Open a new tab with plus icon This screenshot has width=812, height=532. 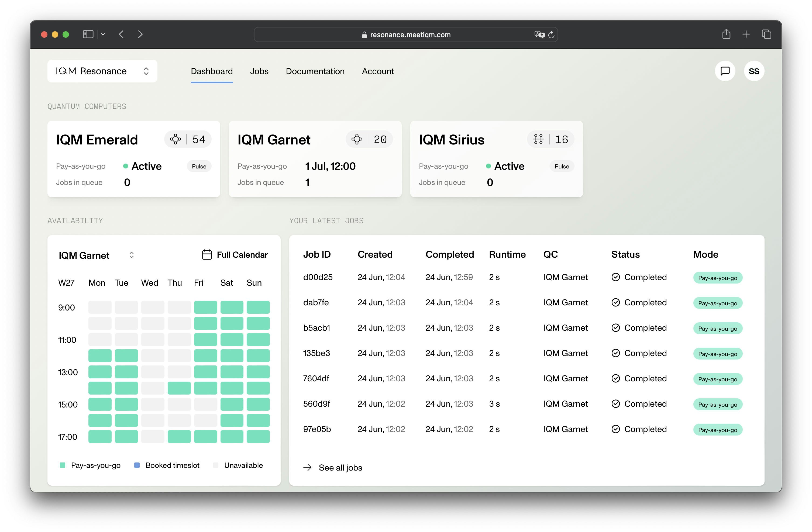point(746,34)
